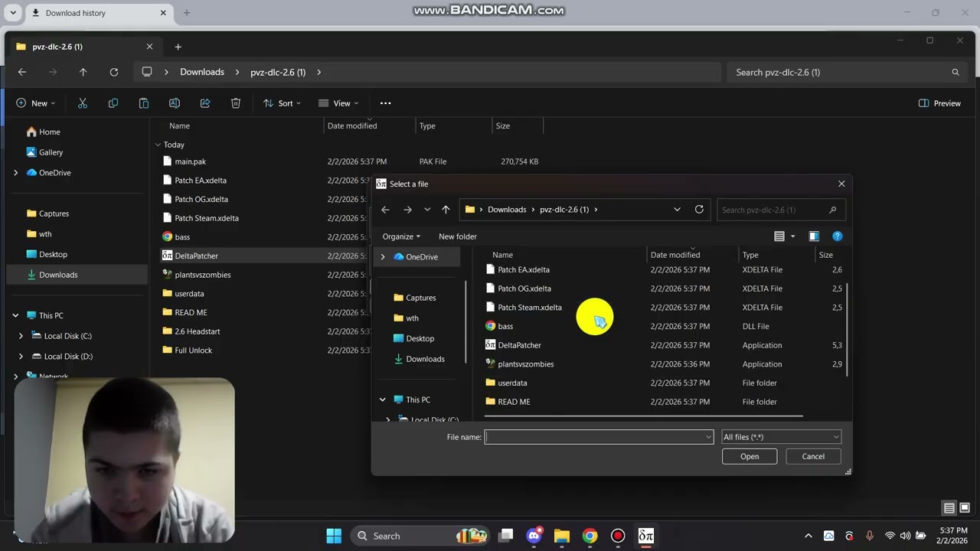
Task: Switch Explorer to details view icon
Action: click(949, 508)
